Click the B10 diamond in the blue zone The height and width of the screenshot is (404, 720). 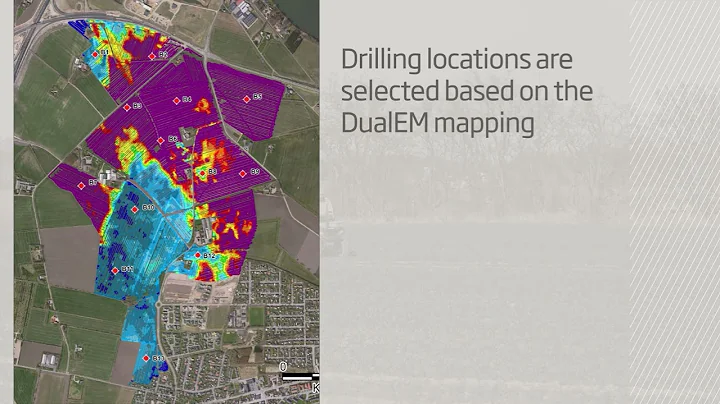[135, 209]
